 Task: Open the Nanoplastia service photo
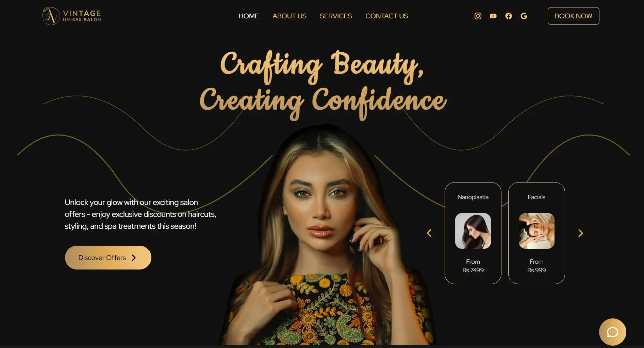pyautogui.click(x=473, y=231)
